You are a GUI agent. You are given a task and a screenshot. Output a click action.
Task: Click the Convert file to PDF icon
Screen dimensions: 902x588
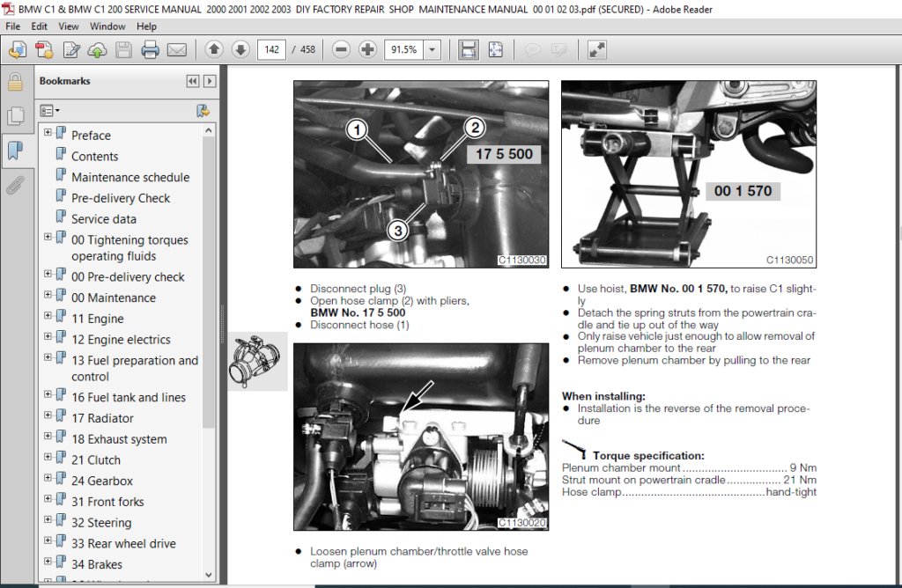pos(44,50)
